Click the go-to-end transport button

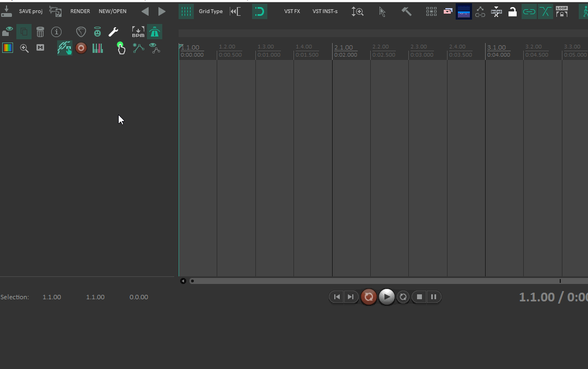pos(351,297)
